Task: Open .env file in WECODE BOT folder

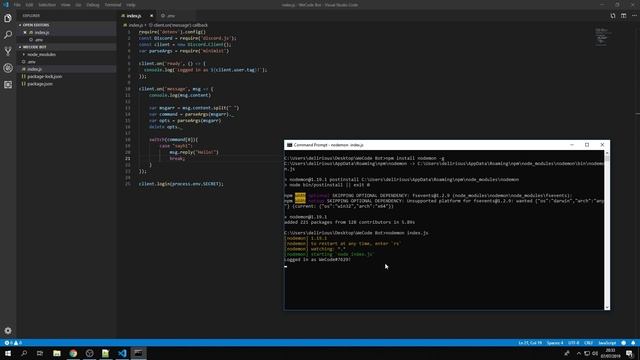Action: tap(31, 62)
